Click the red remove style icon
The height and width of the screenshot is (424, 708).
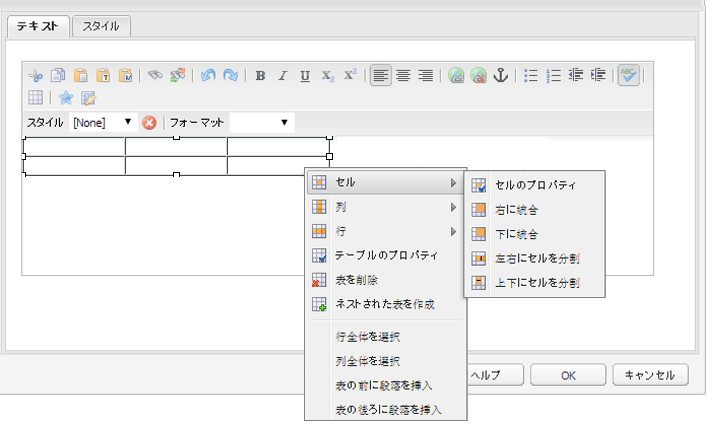(x=149, y=123)
